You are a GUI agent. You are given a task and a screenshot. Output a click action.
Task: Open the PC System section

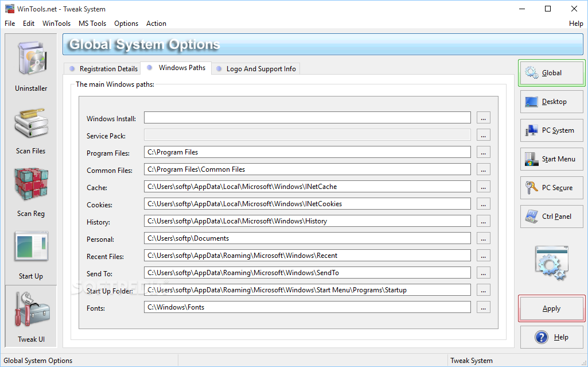tap(551, 130)
